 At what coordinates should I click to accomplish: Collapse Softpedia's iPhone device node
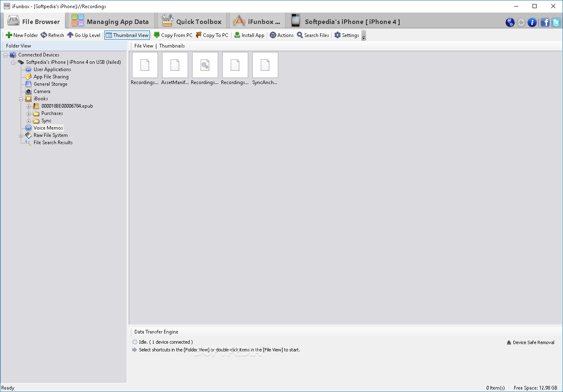click(13, 63)
